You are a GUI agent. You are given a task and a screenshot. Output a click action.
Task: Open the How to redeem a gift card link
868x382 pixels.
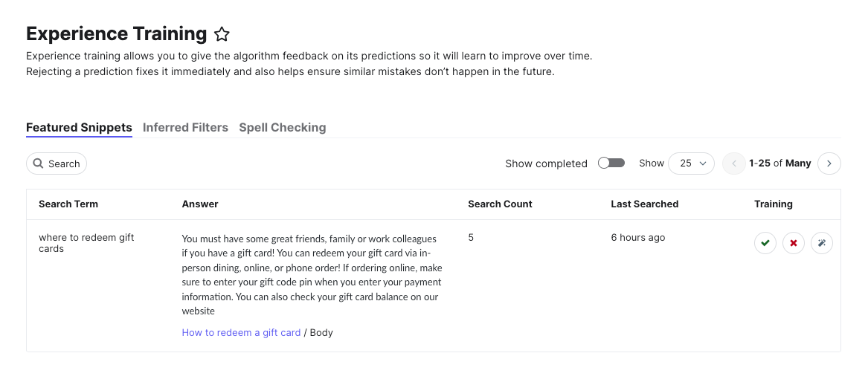pos(241,333)
